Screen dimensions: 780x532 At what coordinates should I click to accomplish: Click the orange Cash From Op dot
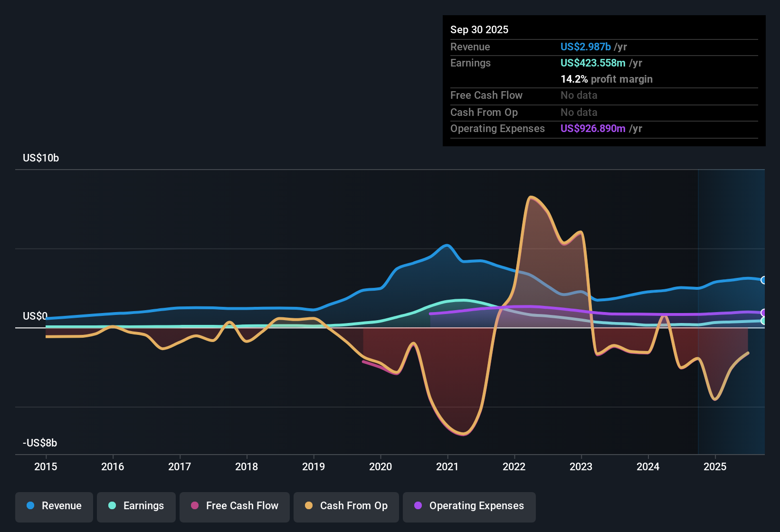coord(309,506)
